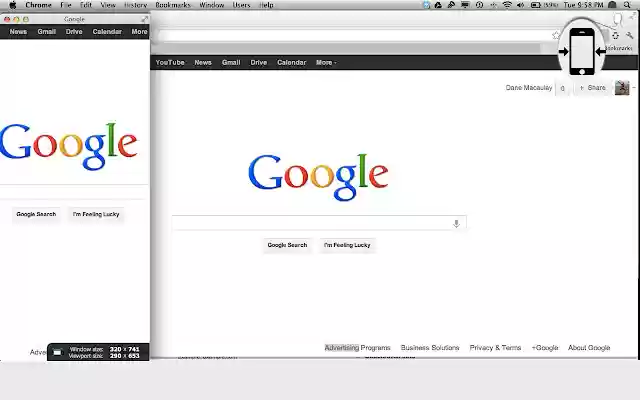
Task: Open Drive in the large window's navbar
Action: point(259,62)
